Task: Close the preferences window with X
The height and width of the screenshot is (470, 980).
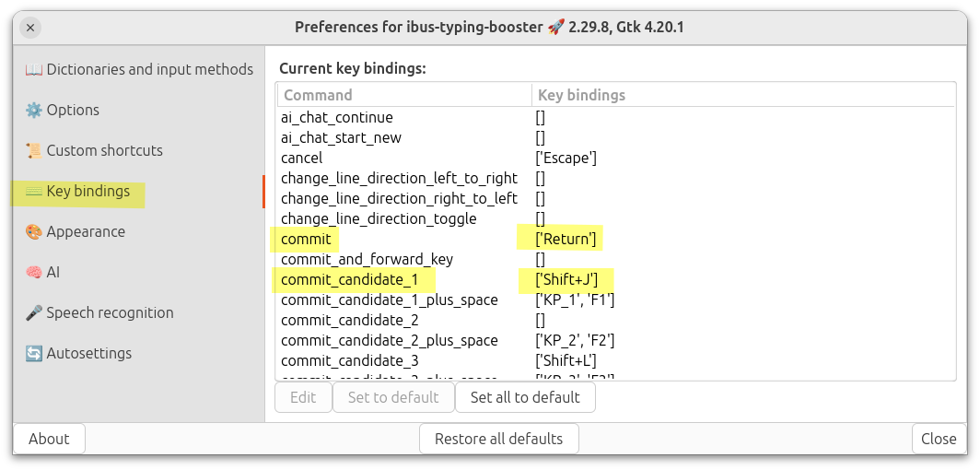Action: click(30, 28)
